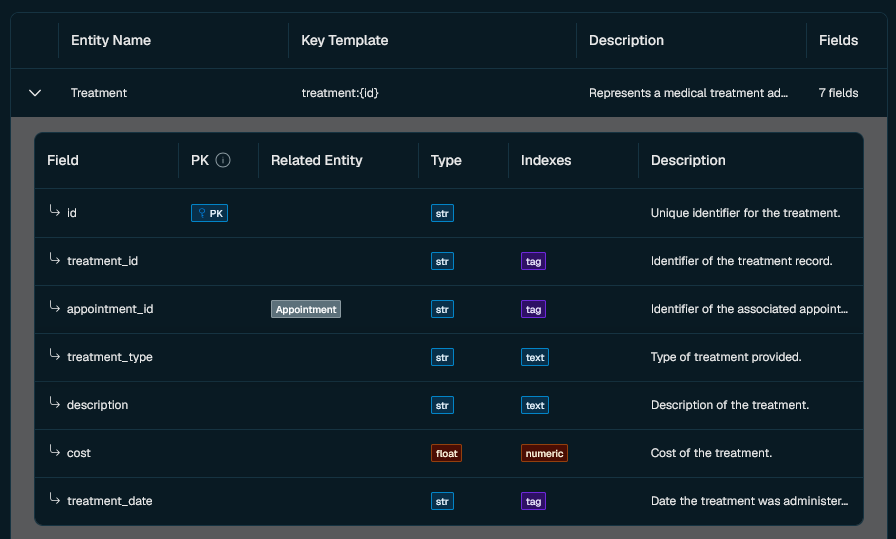Click the PK info circle icon
Screen dimensions: 896x539
223,160
